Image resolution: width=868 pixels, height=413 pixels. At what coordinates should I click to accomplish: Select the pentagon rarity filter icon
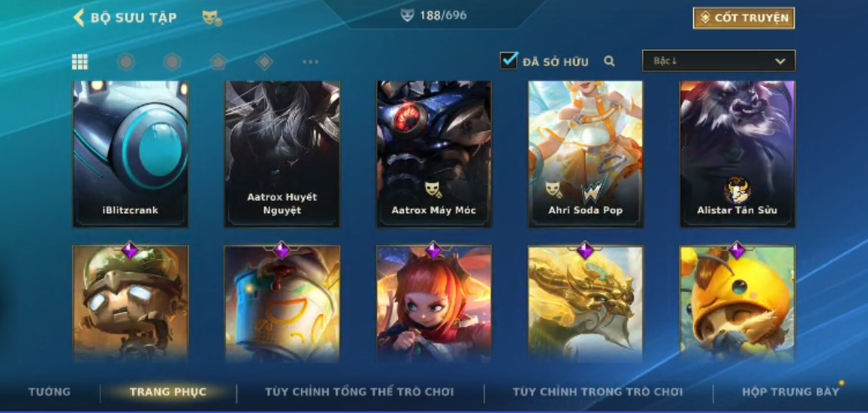coord(218,62)
